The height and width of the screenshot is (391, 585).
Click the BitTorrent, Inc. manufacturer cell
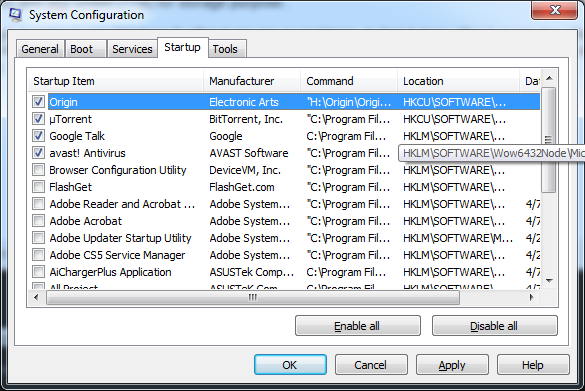point(246,119)
